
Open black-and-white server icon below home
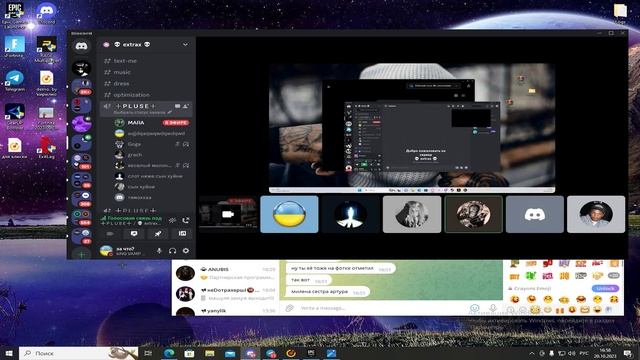[x=81, y=68]
